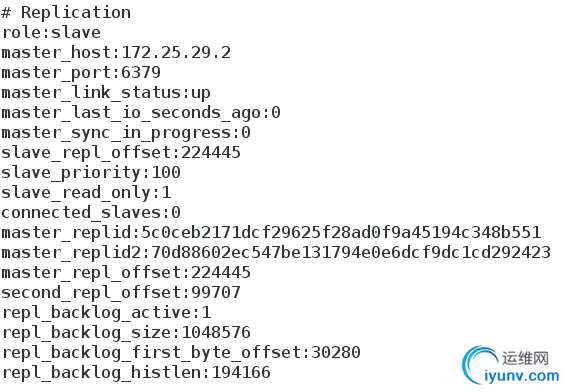Click the master_host IP 172.25.29.2
Image resolution: width=565 pixels, height=392 pixels.
[176, 53]
